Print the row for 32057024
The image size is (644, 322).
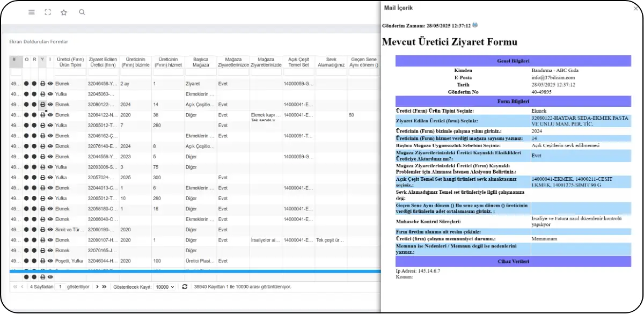(42, 178)
